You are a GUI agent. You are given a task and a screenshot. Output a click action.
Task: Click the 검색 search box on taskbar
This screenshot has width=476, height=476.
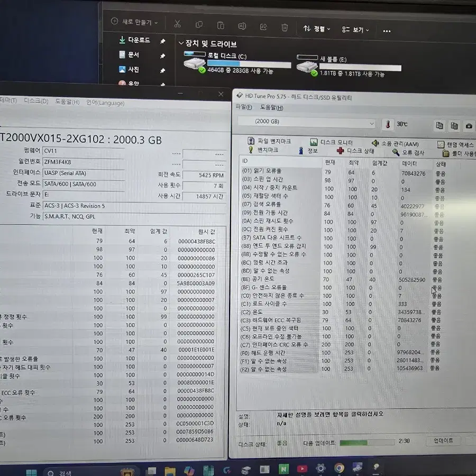(x=91, y=472)
